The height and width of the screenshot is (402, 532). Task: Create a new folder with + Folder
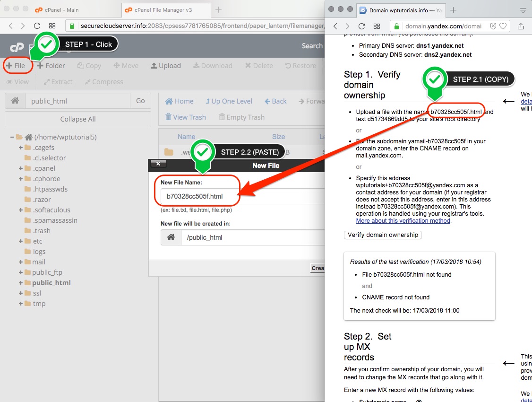[x=51, y=66]
